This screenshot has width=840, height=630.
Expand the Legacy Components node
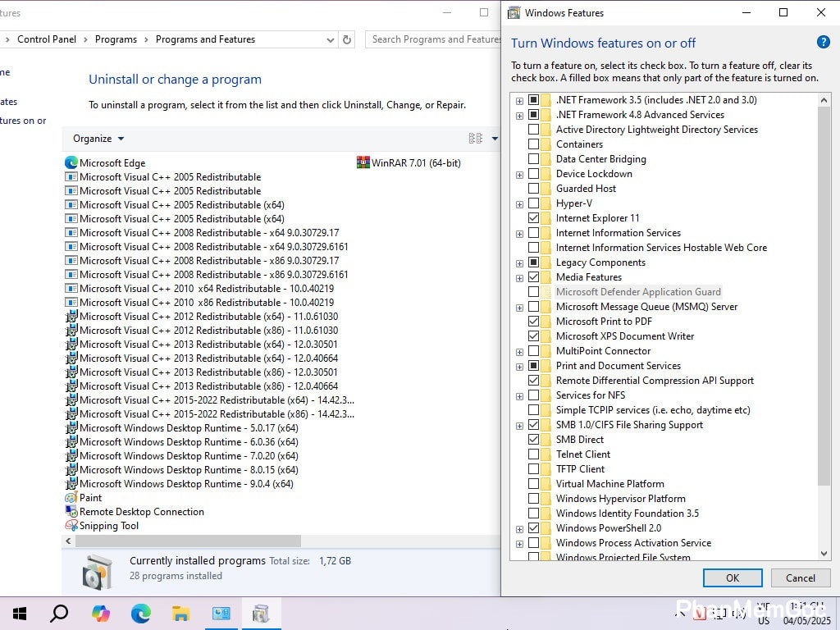tap(519, 262)
